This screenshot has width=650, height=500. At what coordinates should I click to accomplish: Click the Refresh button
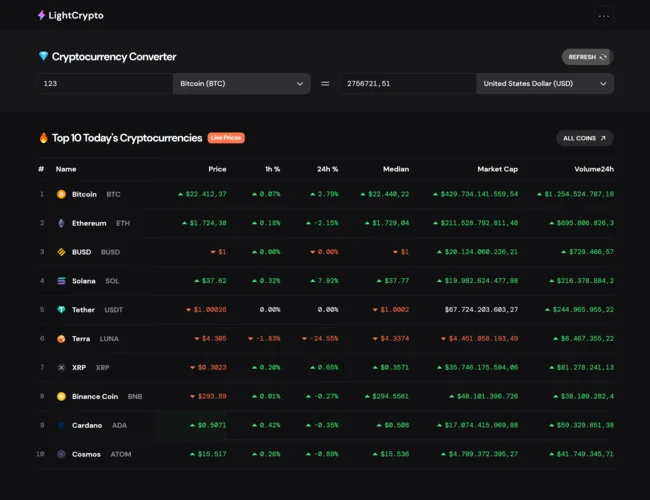click(x=587, y=57)
